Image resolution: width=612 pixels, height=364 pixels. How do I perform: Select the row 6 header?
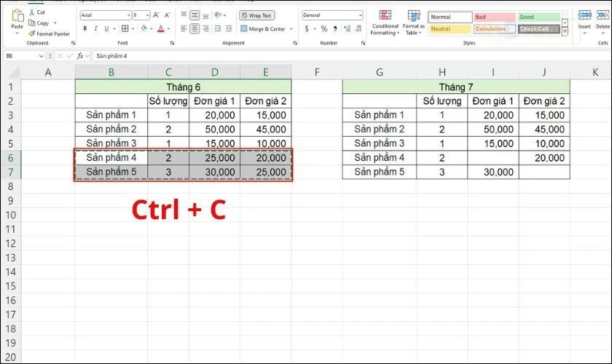click(10, 158)
